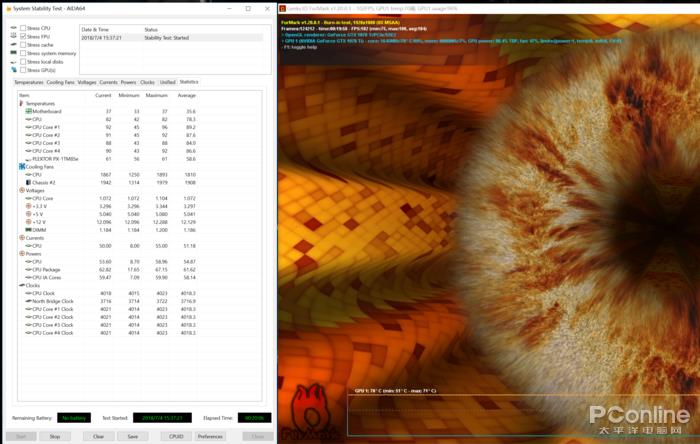Click the DIMM memory icon under Voltages
The height and width of the screenshot is (444, 700).
[29, 230]
